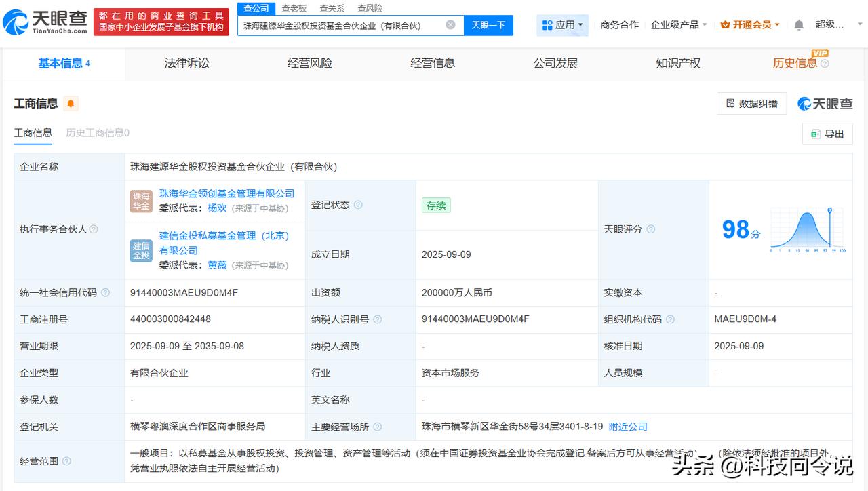This screenshot has width=868, height=491.
Task: Open the 法律诉讼 tab
Action: [187, 64]
